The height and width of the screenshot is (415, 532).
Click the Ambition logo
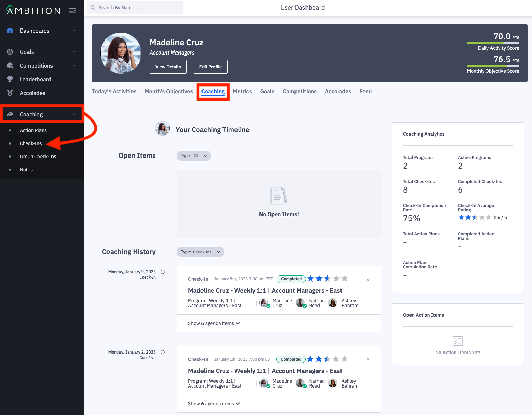click(x=33, y=10)
